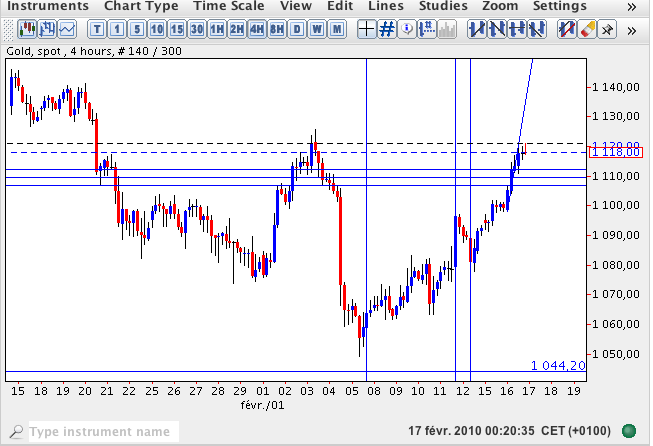This screenshot has height=446, width=653.
Task: Click the Instruments menu
Action: click(48, 6)
